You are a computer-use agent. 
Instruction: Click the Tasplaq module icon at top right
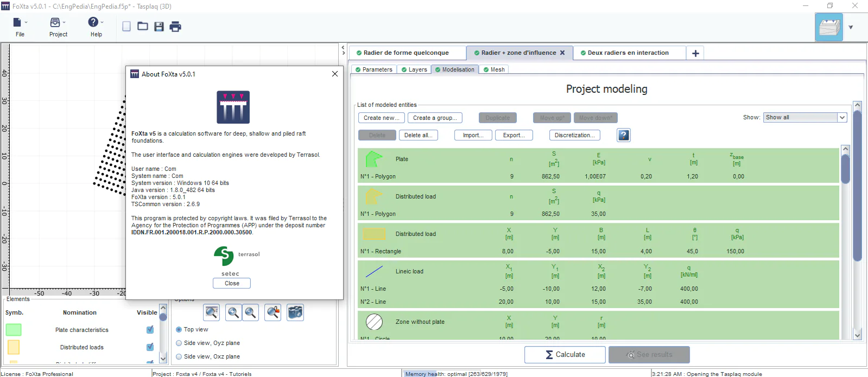click(829, 27)
